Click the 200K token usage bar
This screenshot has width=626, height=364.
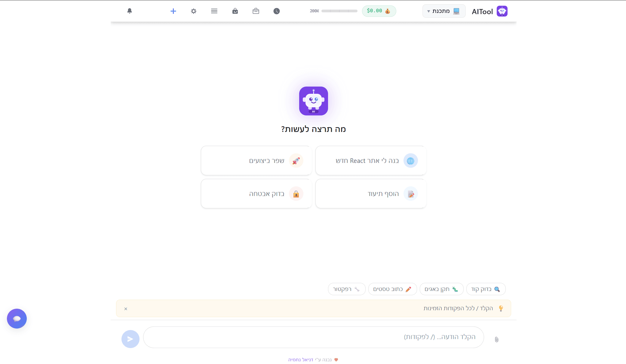[x=339, y=11]
